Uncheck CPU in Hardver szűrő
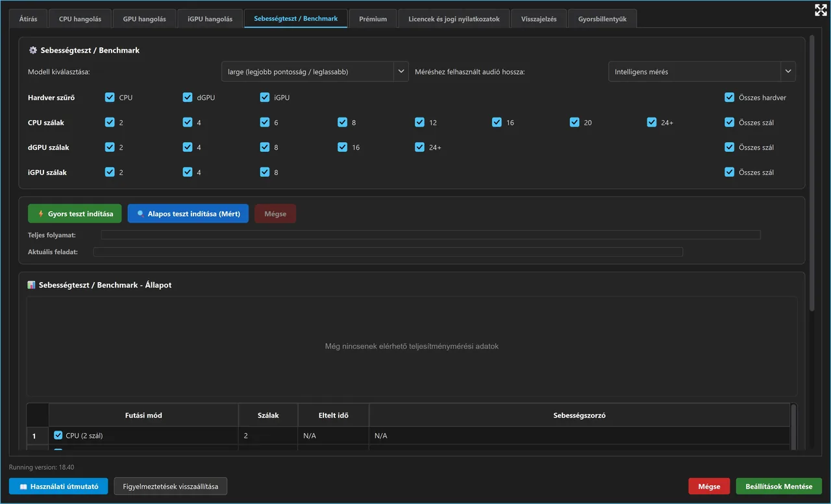This screenshot has width=831, height=504. tap(110, 97)
